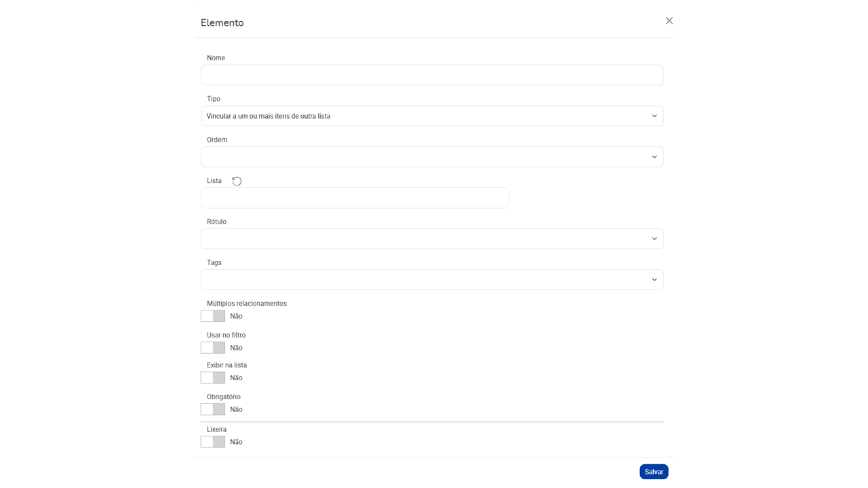Click the chevron arrow in the Rótulo field
Image resolution: width=868 pixels, height=488 pixels.
point(654,239)
